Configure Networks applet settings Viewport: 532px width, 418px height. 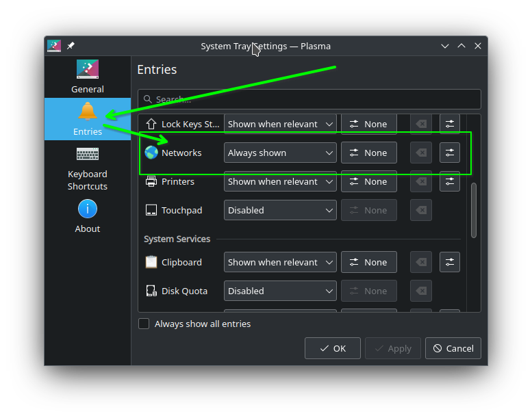[x=450, y=153]
